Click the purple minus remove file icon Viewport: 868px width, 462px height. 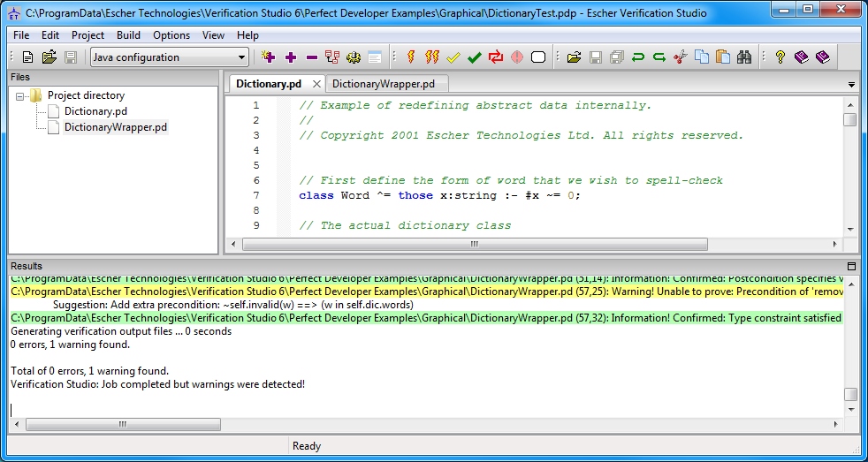pyautogui.click(x=311, y=57)
